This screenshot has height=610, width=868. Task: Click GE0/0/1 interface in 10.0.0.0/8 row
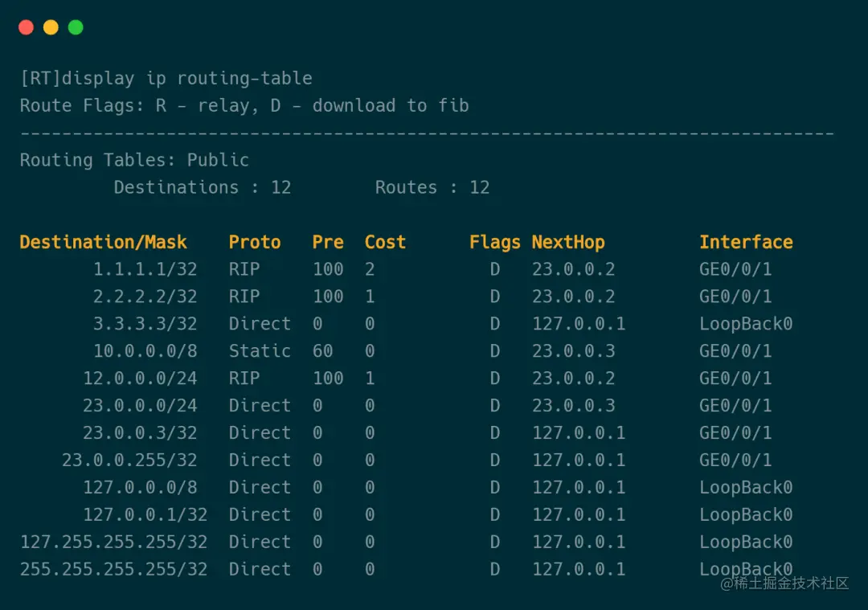(735, 351)
